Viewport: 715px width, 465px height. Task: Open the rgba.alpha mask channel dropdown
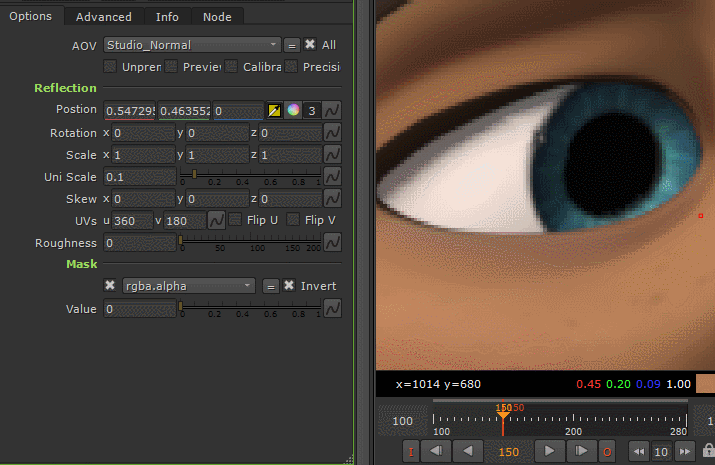coord(188,286)
